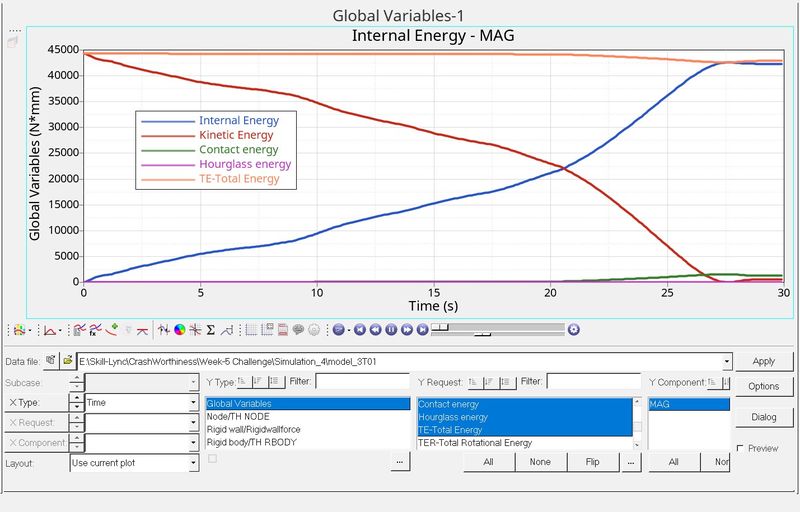Click the custom axis scale icon
The width and height of the screenshot is (800, 512).
click(x=227, y=330)
